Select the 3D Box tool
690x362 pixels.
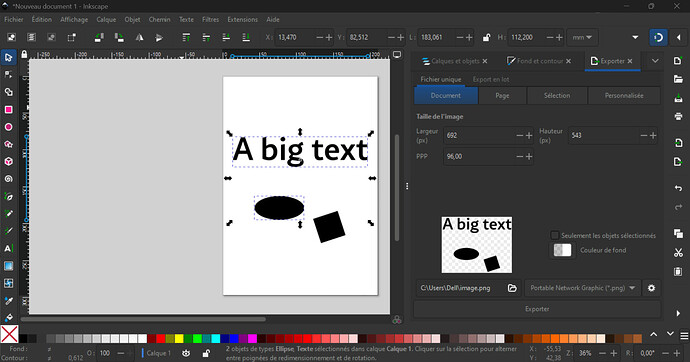point(8,162)
